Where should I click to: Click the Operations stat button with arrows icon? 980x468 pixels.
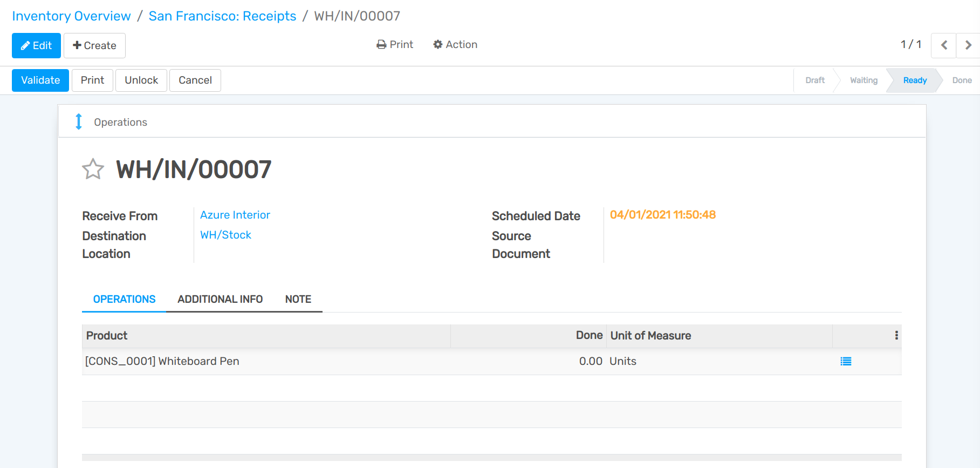click(112, 122)
